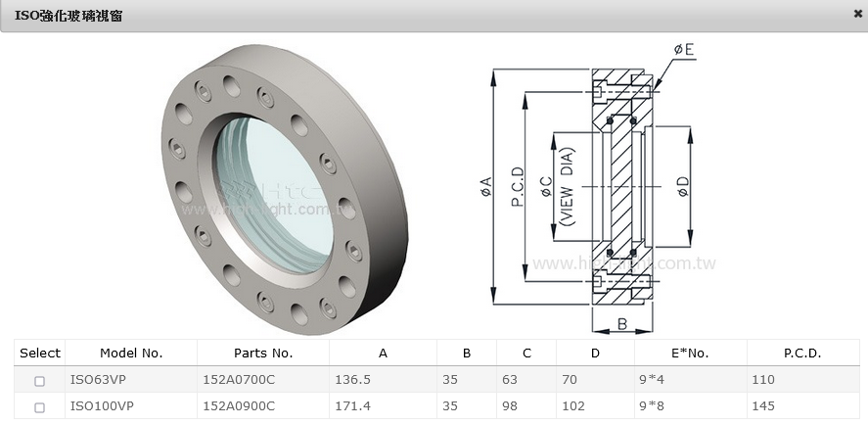The height and width of the screenshot is (425, 868).
Task: Click the 136.5 value in column A
Action: [x=353, y=380]
